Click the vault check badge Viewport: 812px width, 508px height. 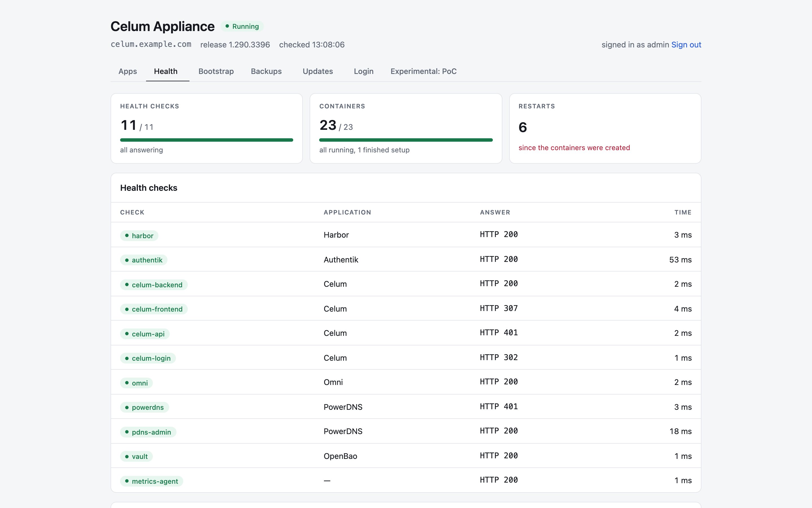[136, 456]
